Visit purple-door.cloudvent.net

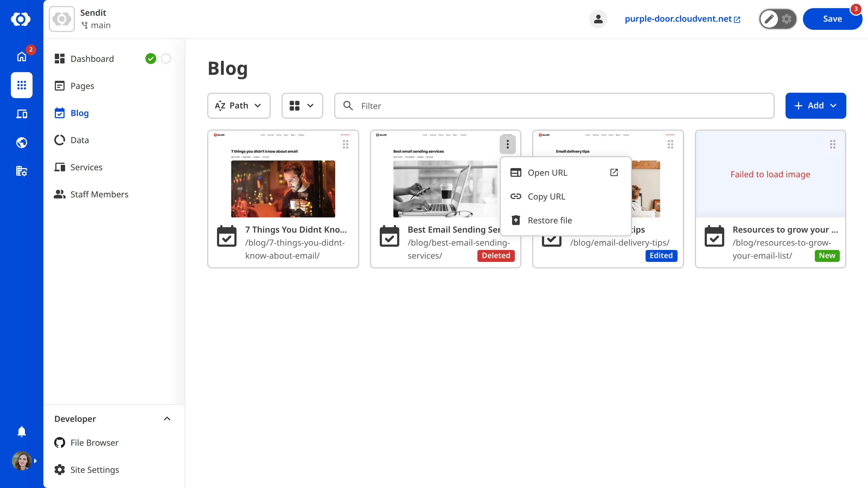click(x=678, y=19)
